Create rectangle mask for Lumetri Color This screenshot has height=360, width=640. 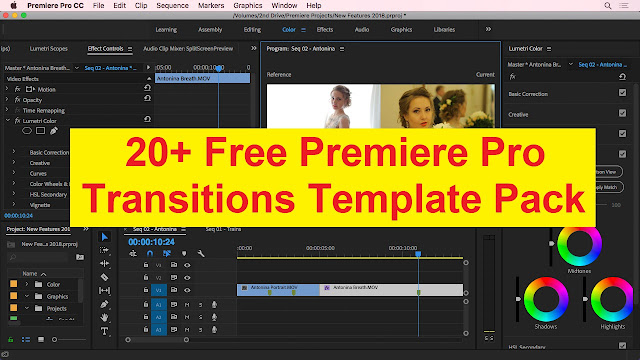pyautogui.click(x=40, y=131)
